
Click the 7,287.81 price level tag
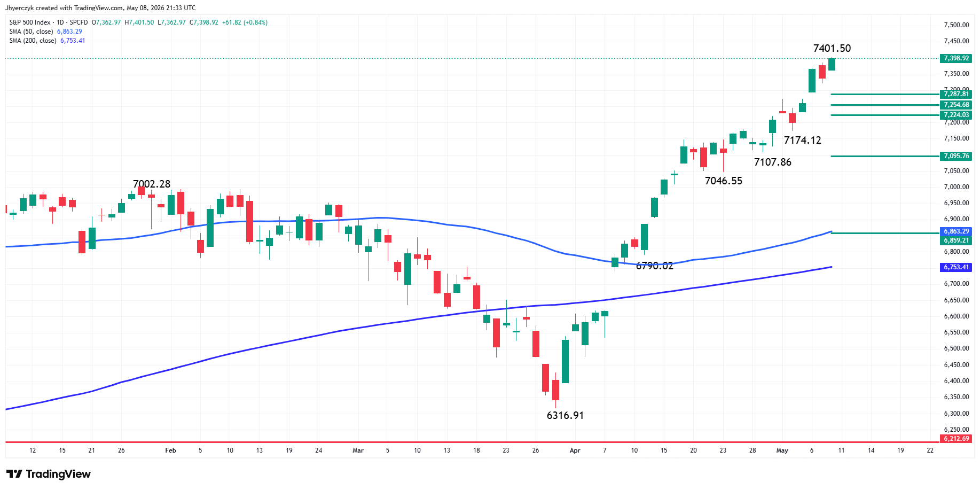click(x=956, y=94)
